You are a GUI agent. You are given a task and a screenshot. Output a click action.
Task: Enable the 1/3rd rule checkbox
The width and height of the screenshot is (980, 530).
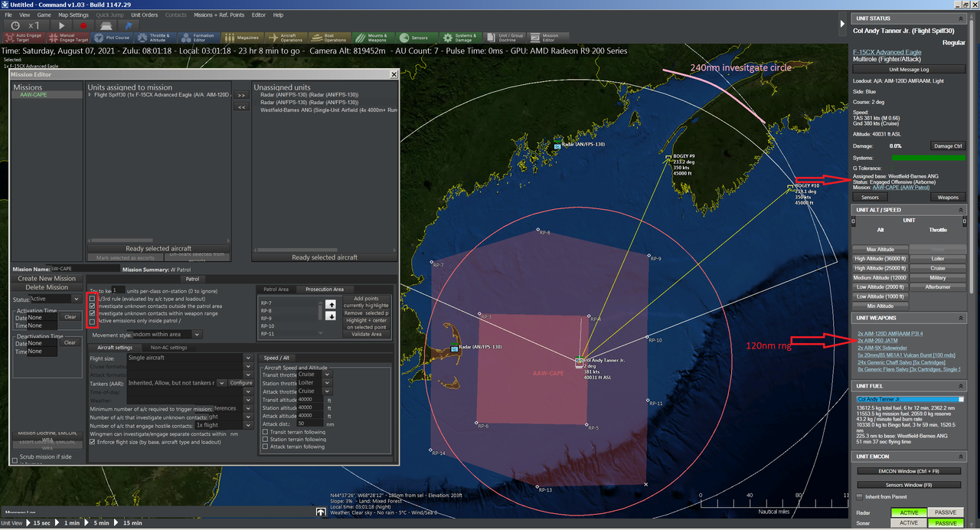point(93,298)
